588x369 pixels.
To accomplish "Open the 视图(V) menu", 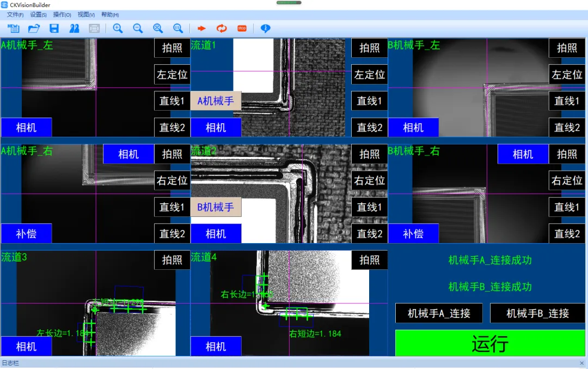I will pos(85,15).
